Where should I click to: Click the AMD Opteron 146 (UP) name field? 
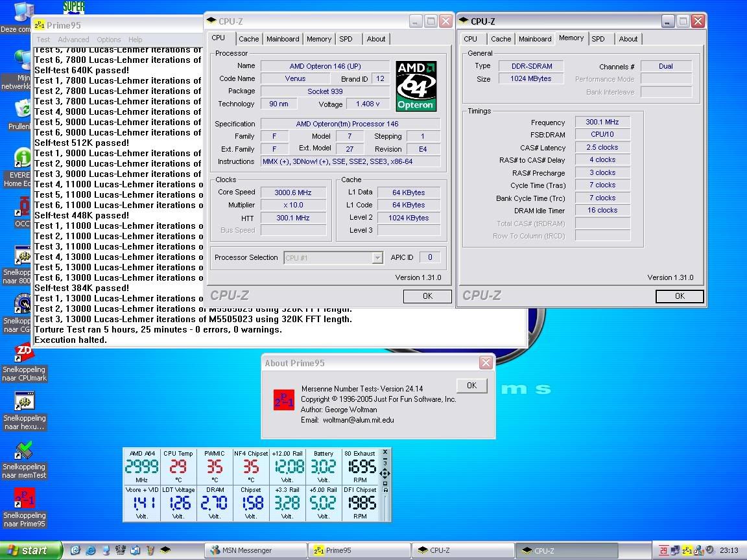(x=326, y=66)
